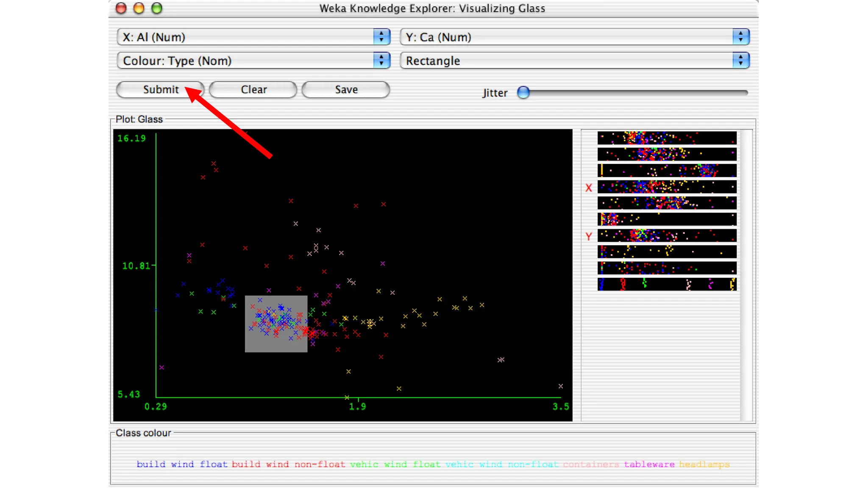Open the X: Al (Num) dropdown
This screenshot has width=868, height=488.
click(253, 37)
